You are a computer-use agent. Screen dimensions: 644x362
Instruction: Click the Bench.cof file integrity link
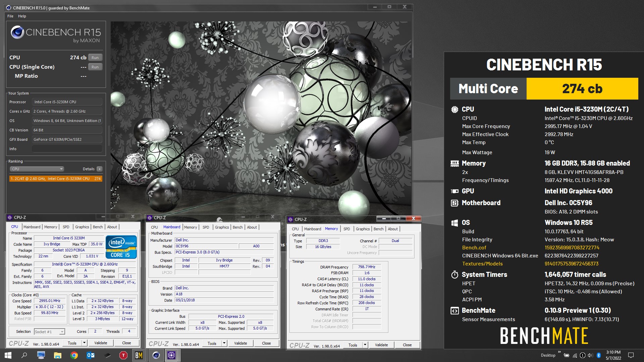click(x=474, y=248)
